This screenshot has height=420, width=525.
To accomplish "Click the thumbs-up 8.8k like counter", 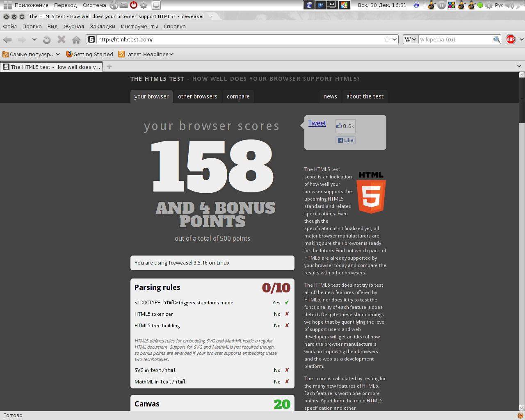I will click(345, 126).
